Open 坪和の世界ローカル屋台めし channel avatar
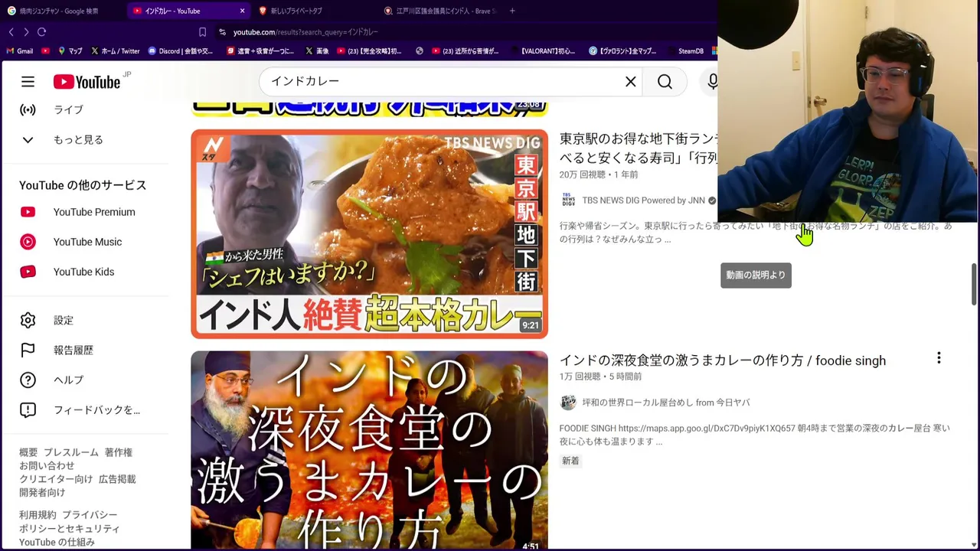This screenshot has height=551, width=980. click(568, 403)
